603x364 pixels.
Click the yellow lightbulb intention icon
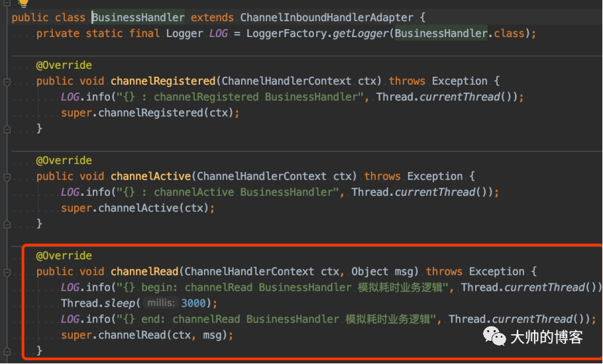click(23, 3)
